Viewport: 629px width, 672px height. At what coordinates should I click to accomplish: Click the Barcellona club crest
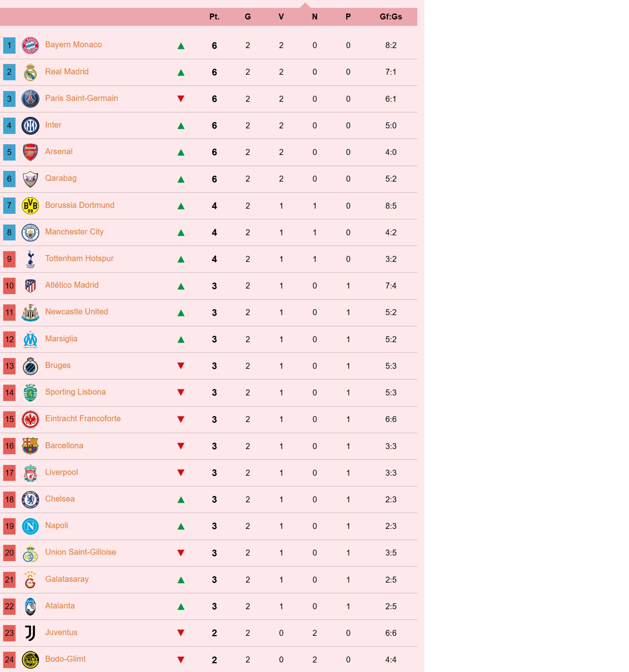30,446
